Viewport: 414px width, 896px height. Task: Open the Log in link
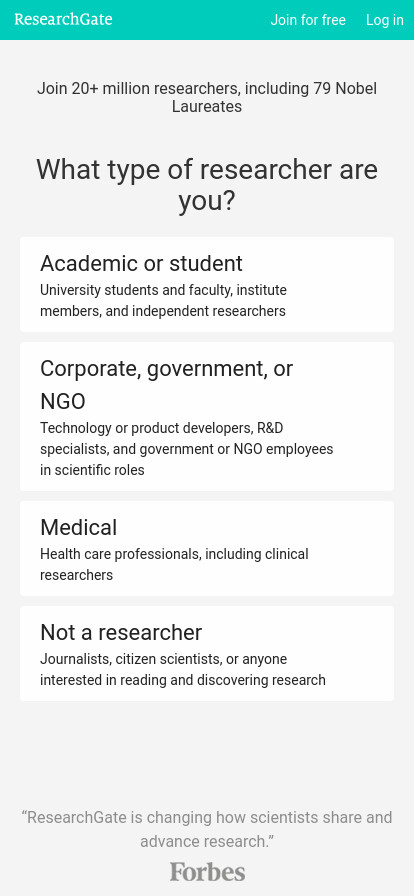tap(384, 20)
